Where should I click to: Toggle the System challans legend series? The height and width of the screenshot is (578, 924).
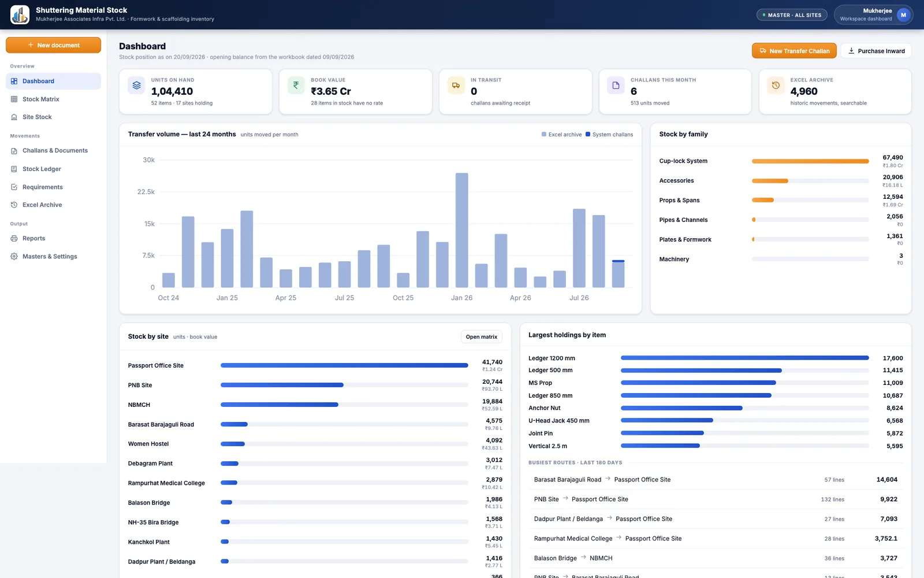[609, 135]
